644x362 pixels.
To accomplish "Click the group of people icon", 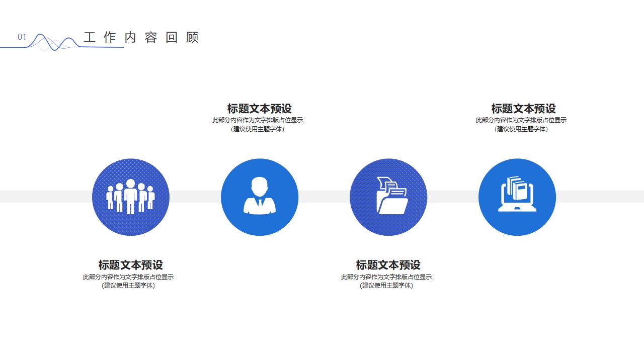I will [131, 197].
